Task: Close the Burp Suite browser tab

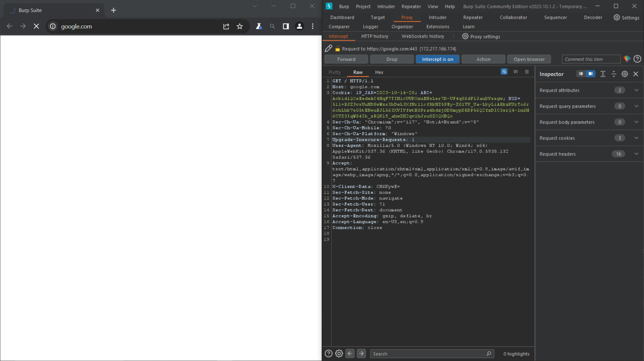Action: pos(98,10)
